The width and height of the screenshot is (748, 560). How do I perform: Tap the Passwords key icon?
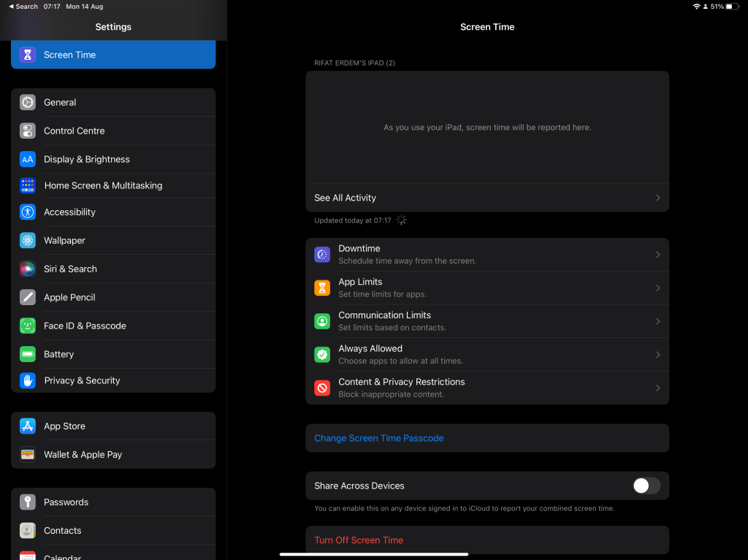[28, 502]
